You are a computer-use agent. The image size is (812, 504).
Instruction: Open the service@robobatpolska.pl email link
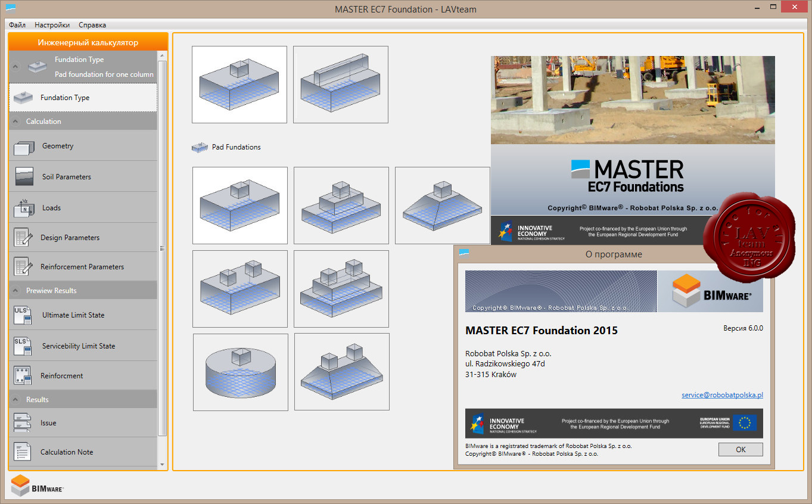pos(723,395)
